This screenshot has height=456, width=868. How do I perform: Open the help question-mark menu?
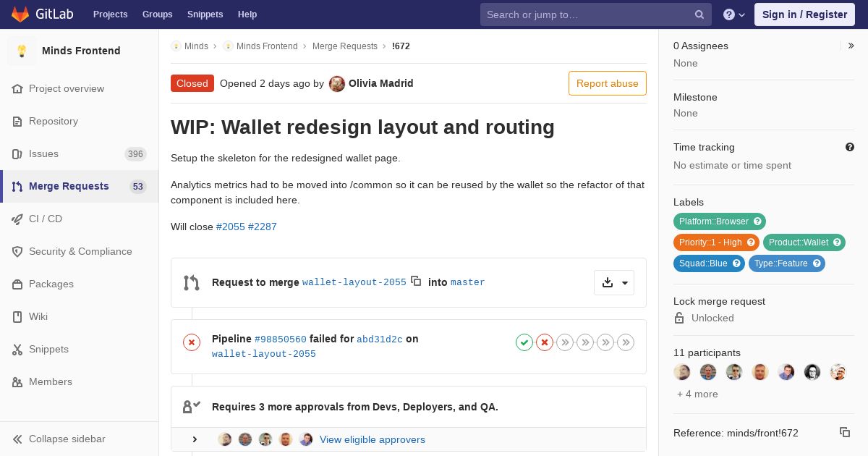(734, 14)
